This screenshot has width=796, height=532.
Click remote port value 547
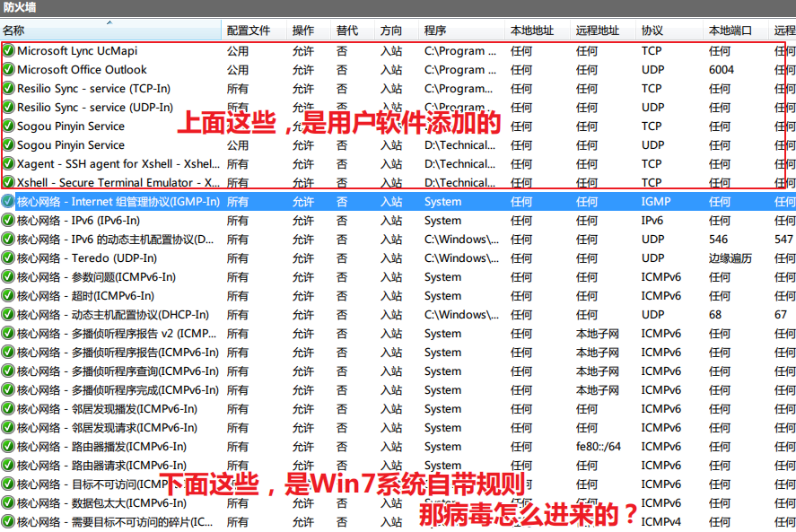[783, 240]
